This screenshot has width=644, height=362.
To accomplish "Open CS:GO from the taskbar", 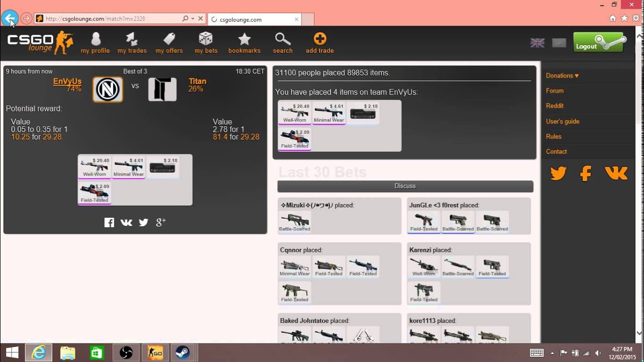I will click(x=154, y=352).
